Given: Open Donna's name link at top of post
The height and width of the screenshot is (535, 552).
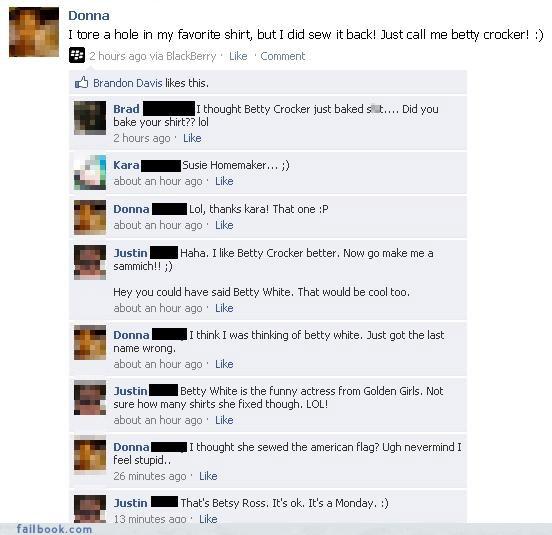Looking at the screenshot, I should pos(89,15).
